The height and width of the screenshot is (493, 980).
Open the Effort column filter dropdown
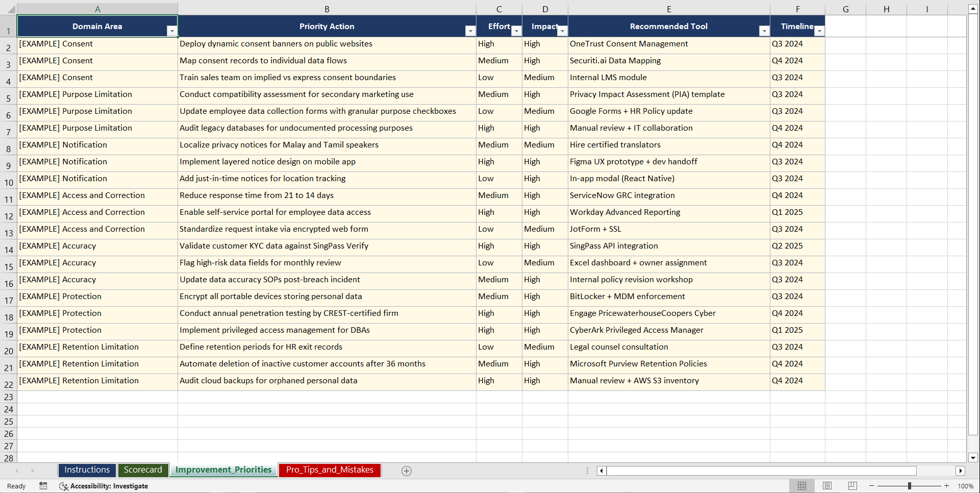point(516,31)
